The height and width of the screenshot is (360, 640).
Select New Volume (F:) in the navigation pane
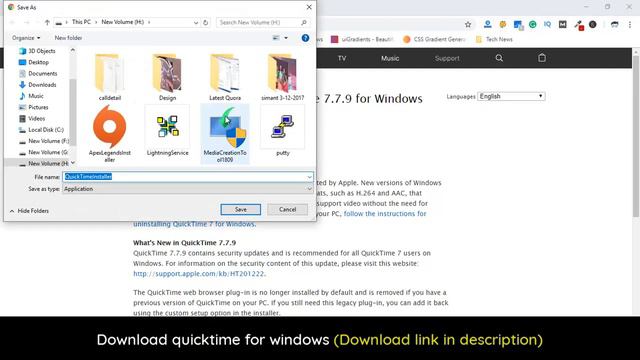coord(44,141)
